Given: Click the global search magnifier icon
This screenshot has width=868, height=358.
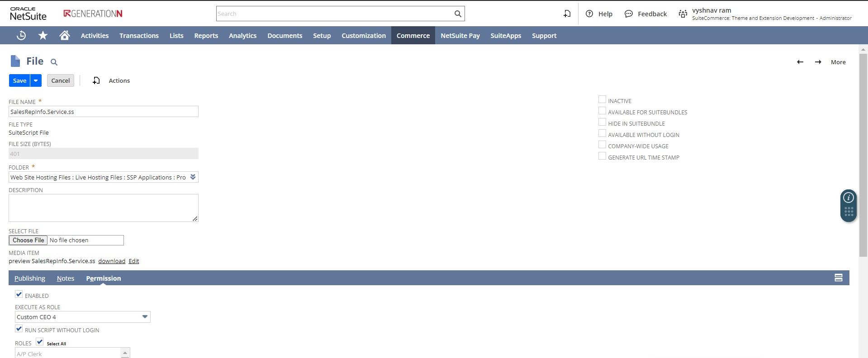Looking at the screenshot, I should pos(458,14).
